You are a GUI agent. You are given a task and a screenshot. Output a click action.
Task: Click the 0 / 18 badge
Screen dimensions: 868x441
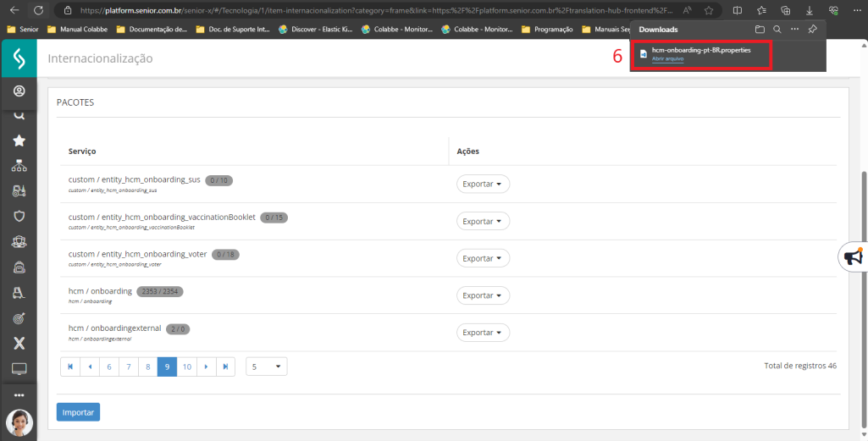click(x=225, y=255)
